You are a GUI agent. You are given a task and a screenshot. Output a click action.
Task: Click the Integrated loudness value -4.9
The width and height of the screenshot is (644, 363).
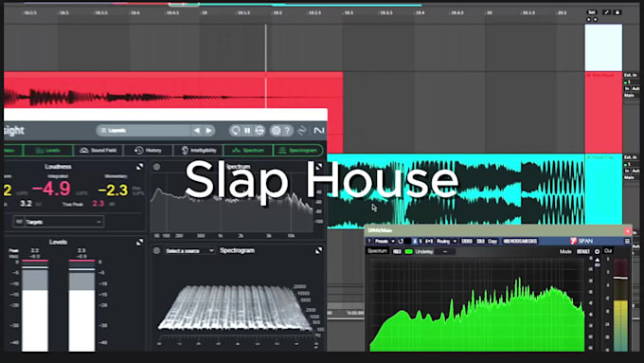tap(51, 190)
